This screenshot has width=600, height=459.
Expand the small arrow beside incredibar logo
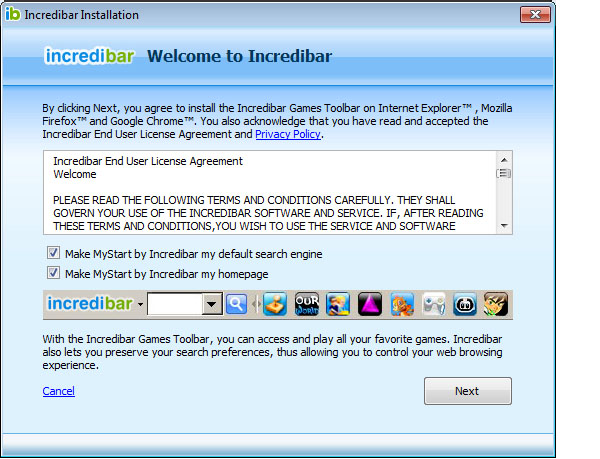(140, 305)
